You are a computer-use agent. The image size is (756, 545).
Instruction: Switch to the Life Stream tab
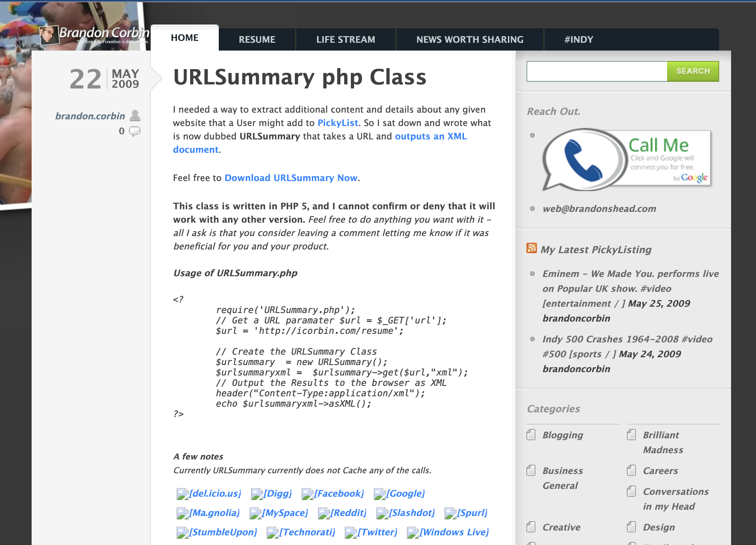346,39
